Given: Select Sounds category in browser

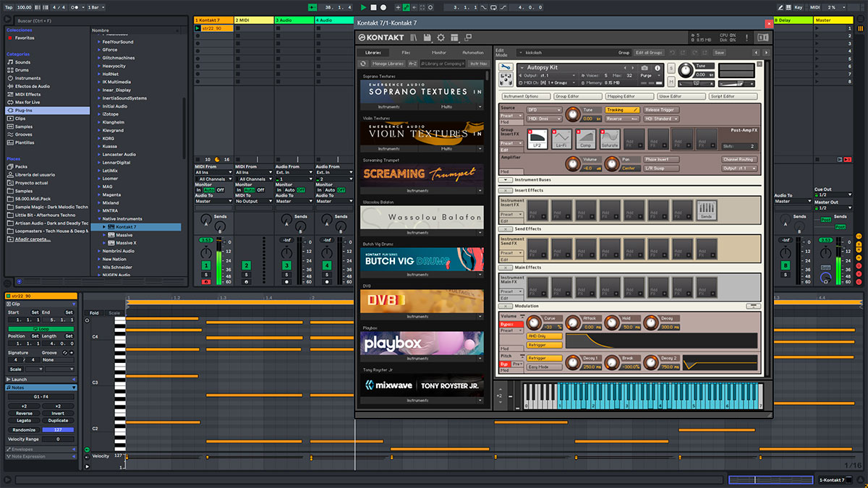Looking at the screenshot, I should (23, 62).
